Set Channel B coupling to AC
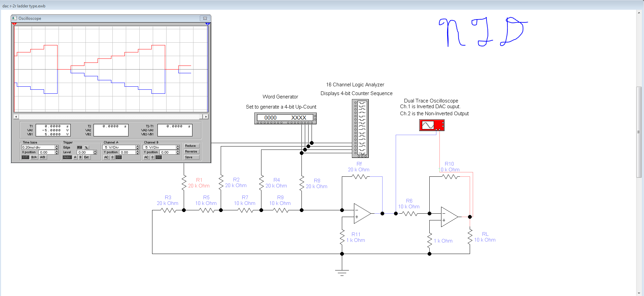 (146, 157)
